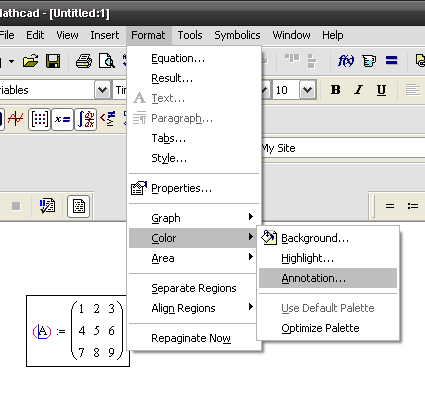
Task: Expand the Graph submenu
Action: coord(194,218)
